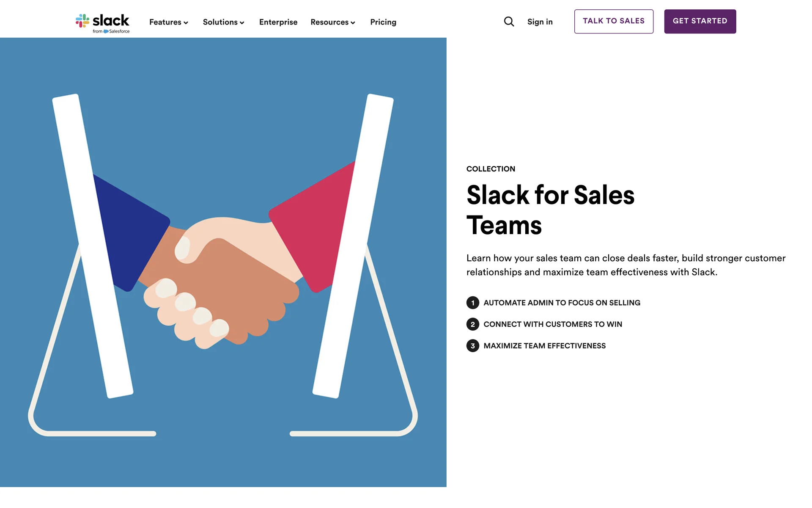Image resolution: width=812 pixels, height=508 pixels.
Task: Click the number 2 circle badge
Action: [472, 324]
